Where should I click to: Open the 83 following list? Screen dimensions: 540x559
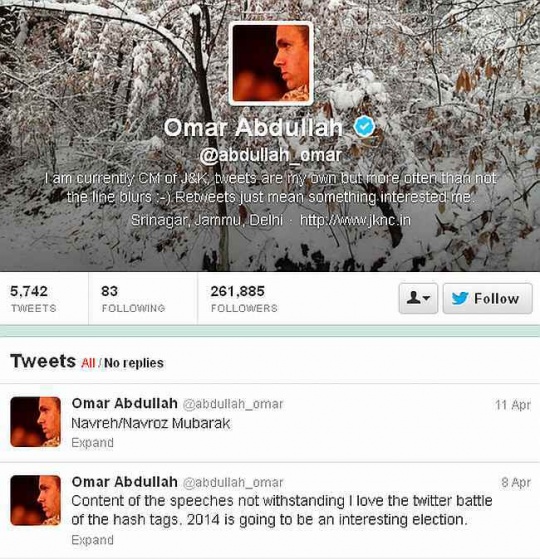[133, 298]
